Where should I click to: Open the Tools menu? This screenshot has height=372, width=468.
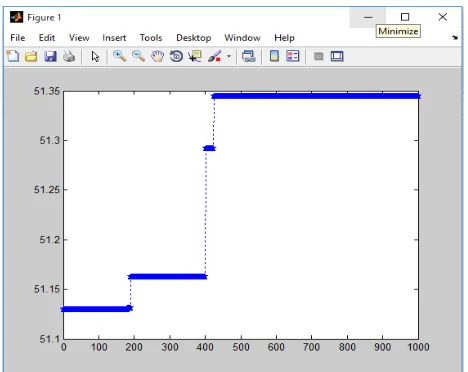[x=151, y=38]
